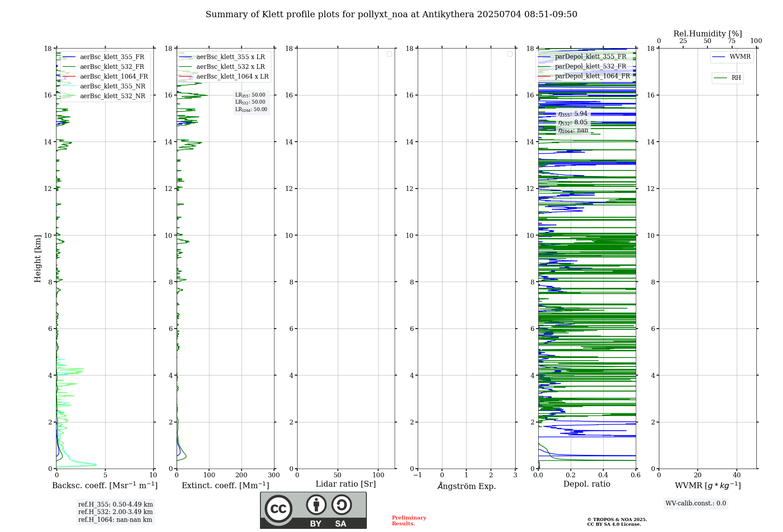Click the LR355: 50.00 annotation
Image resolution: width=783 pixels, height=532 pixels.
tap(250, 95)
